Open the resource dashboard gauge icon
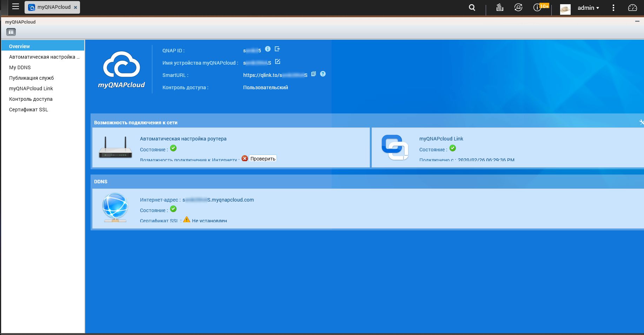The height and width of the screenshot is (335, 644). point(632,8)
